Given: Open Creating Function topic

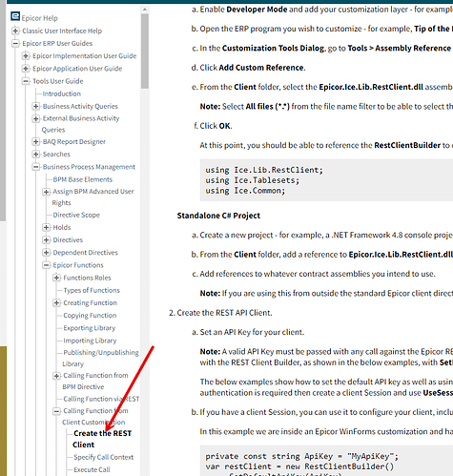Looking at the screenshot, I should pos(90,302).
